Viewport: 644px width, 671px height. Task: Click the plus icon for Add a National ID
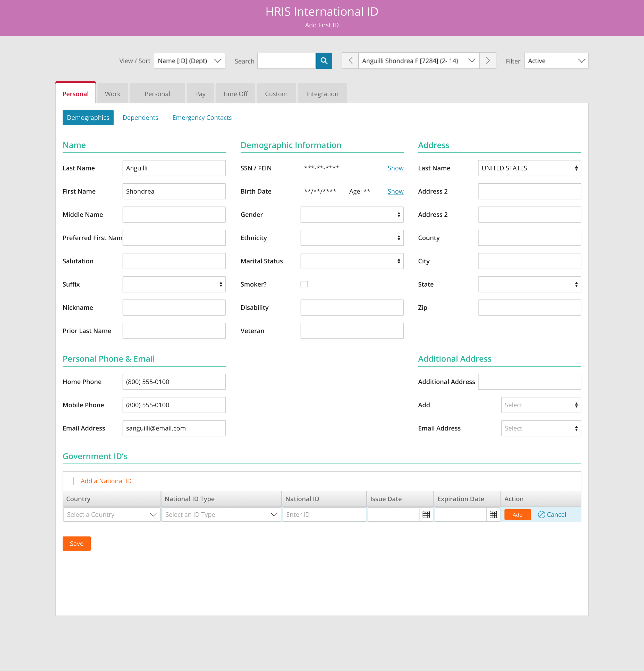[x=73, y=481]
